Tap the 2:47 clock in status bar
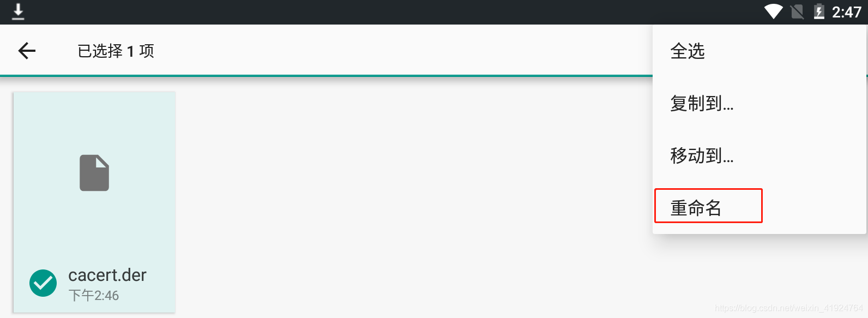The width and height of the screenshot is (868, 318). [x=846, y=12]
